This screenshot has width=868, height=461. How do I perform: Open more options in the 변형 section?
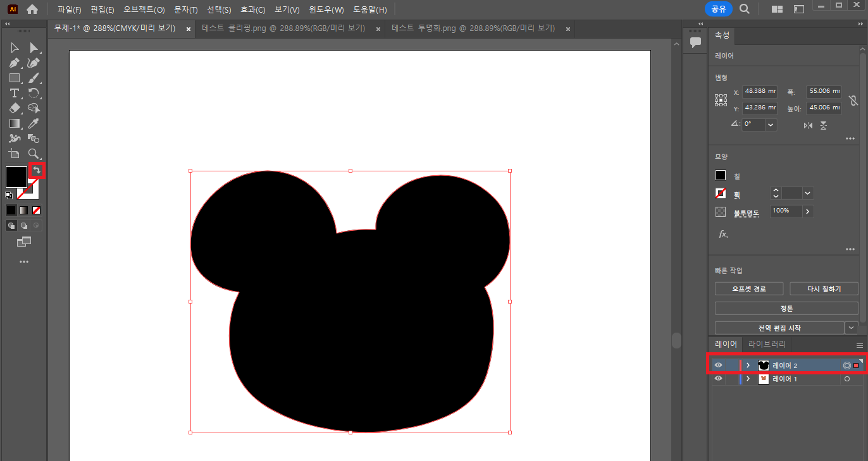pos(850,138)
